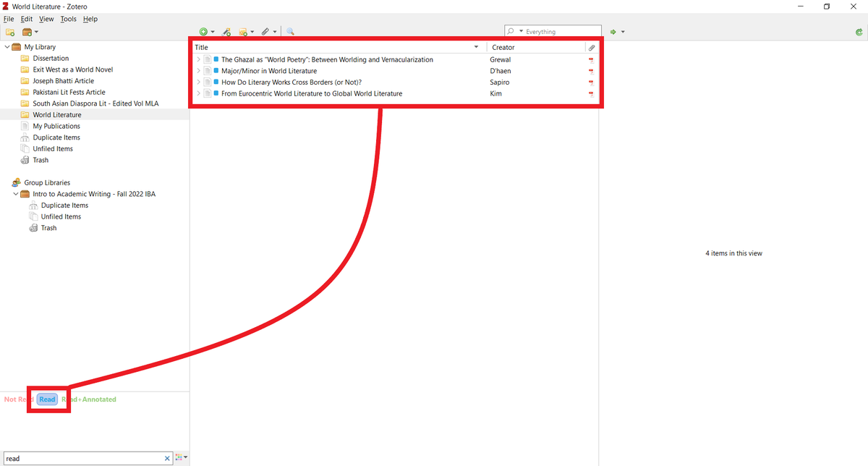
Task: Clear the tag filter text
Action: [167, 458]
